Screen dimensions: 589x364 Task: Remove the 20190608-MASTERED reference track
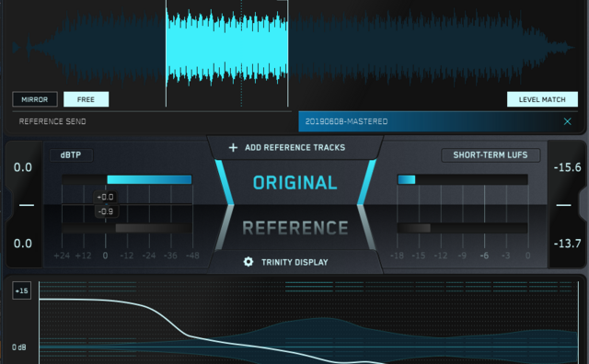[x=567, y=121]
